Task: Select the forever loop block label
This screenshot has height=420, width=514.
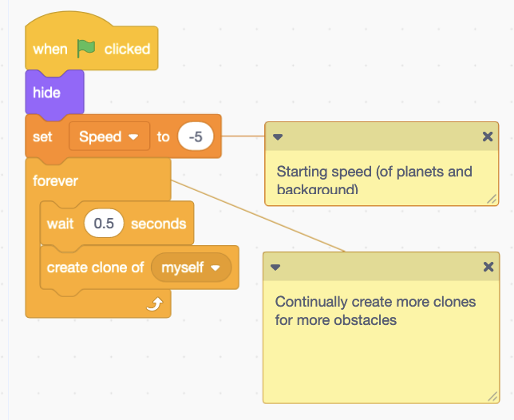Action: 55,180
